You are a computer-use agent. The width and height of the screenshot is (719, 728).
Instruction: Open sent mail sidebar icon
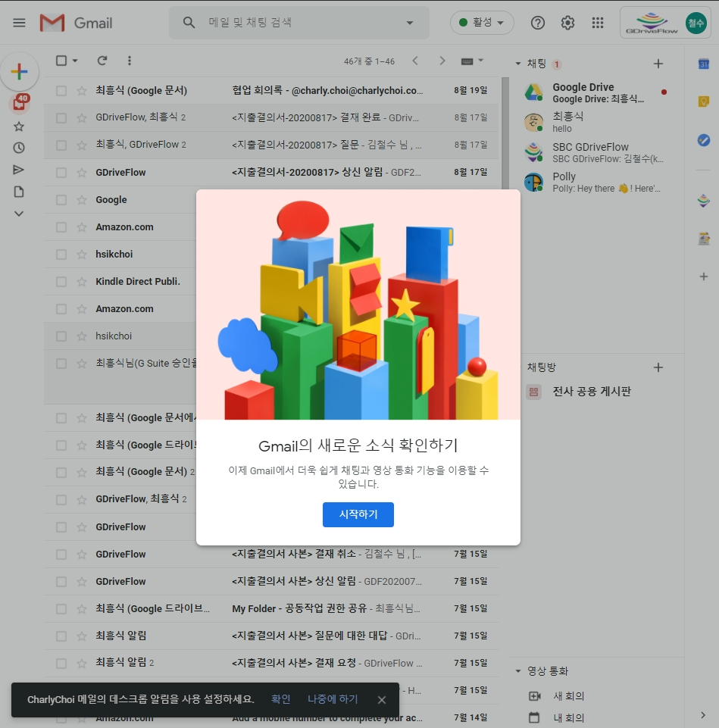pyautogui.click(x=19, y=170)
